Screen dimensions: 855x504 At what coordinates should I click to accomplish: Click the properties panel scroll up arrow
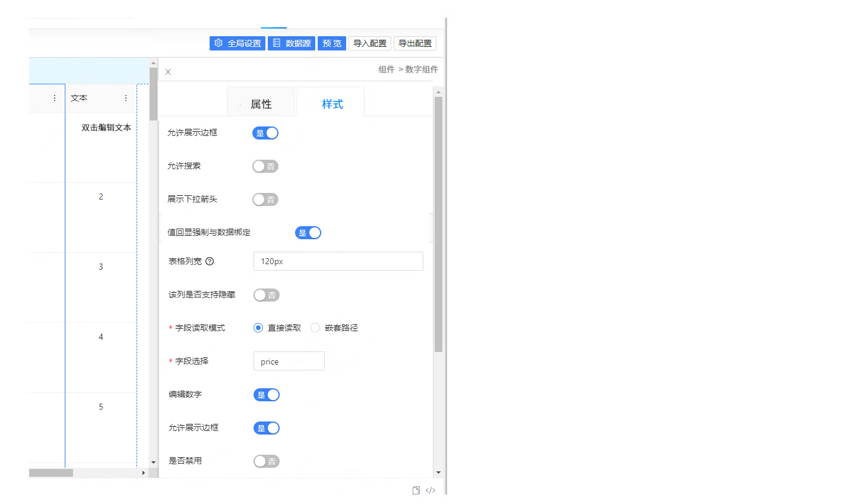[439, 92]
